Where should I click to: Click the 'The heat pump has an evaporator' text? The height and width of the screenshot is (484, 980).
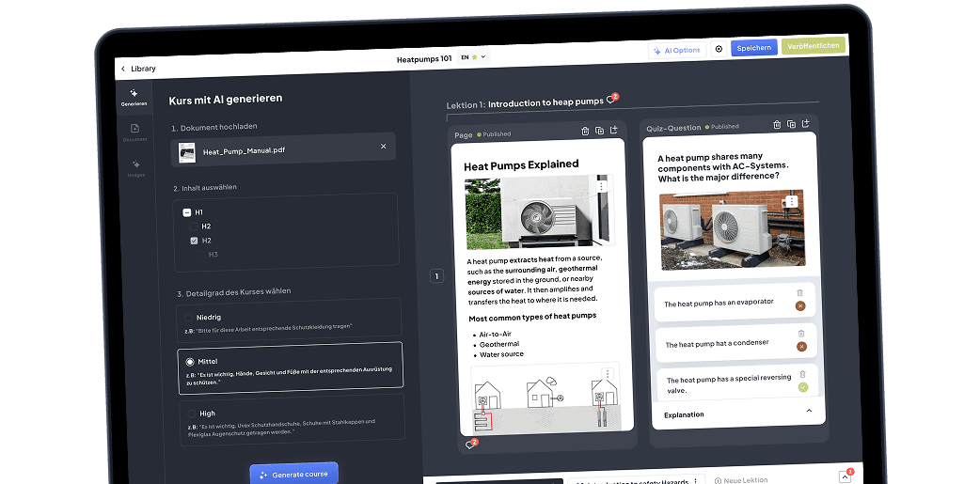[719, 303]
